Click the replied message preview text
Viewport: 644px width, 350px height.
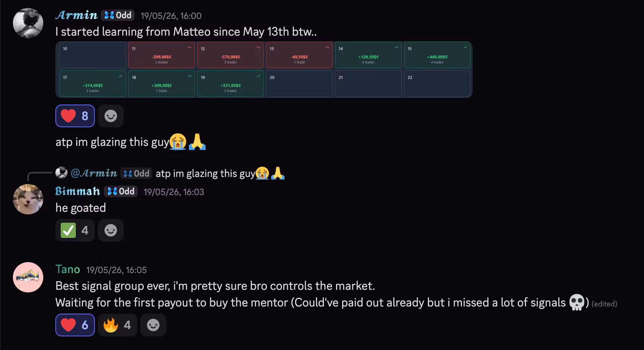click(x=220, y=173)
